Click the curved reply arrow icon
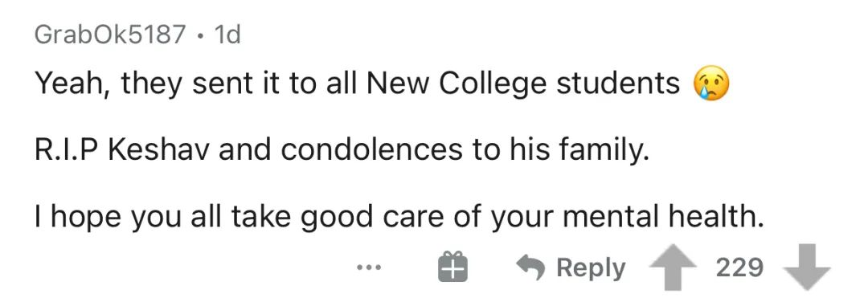 532,267
